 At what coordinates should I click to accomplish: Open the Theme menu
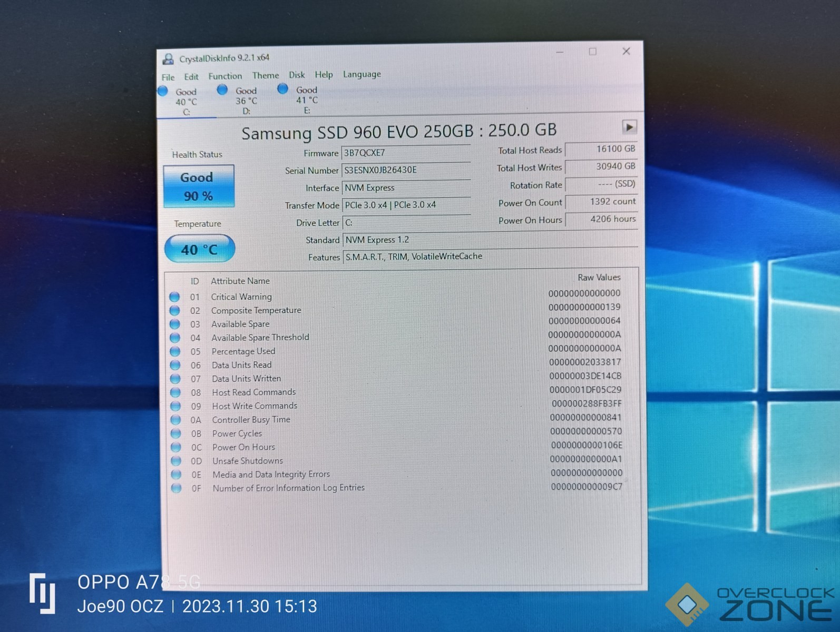point(266,75)
